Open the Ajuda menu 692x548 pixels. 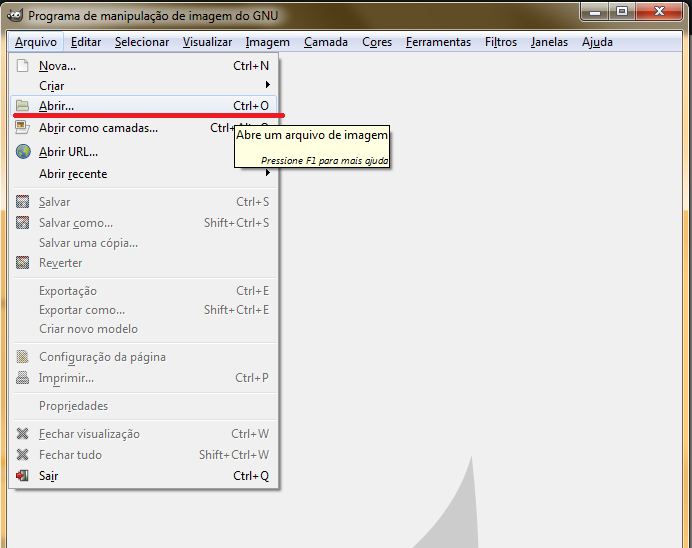(597, 42)
